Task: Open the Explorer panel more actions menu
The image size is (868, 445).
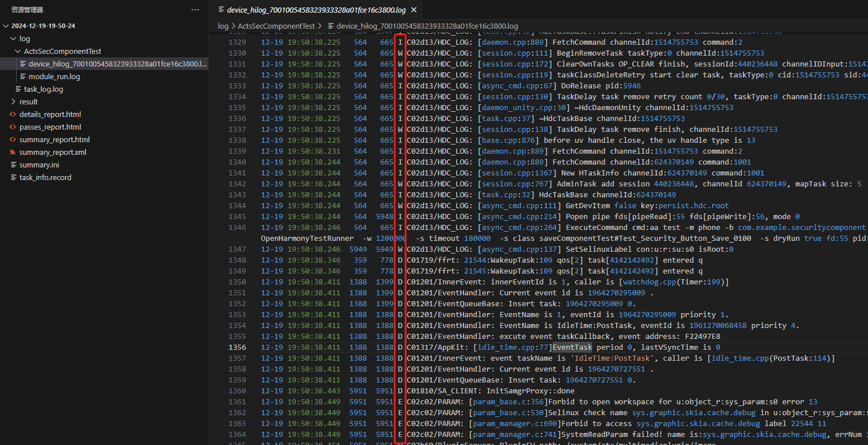Action: pos(195,10)
